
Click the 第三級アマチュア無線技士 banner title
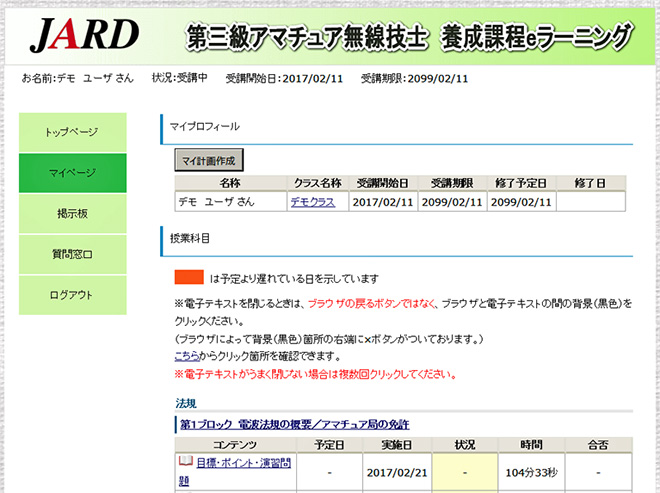tap(408, 37)
